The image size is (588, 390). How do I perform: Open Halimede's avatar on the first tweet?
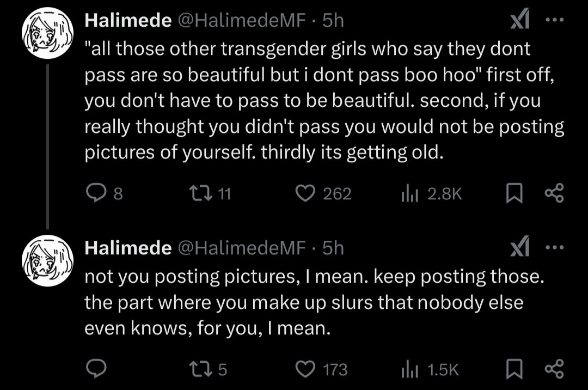[47, 33]
